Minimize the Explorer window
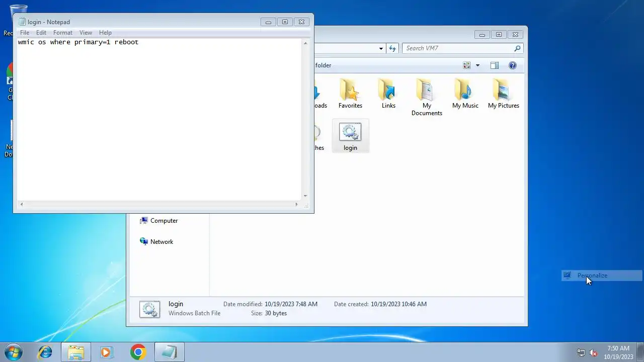The width and height of the screenshot is (644, 362). pyautogui.click(x=482, y=35)
